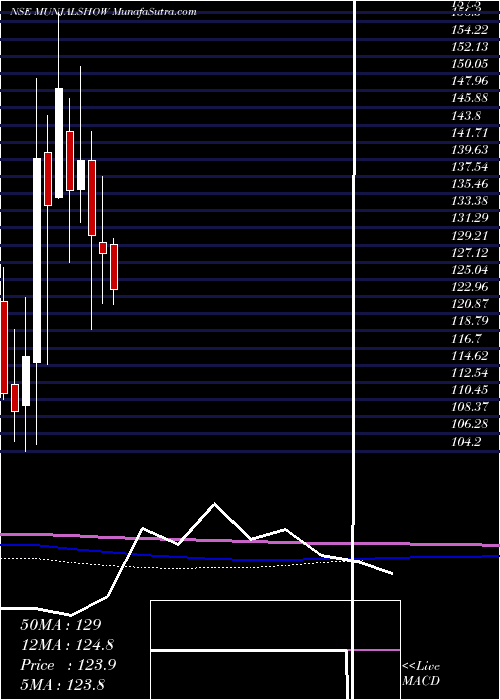Click the 104.2 price axis label
Image resolution: width=500 pixels, height=700 pixels.
(x=466, y=442)
